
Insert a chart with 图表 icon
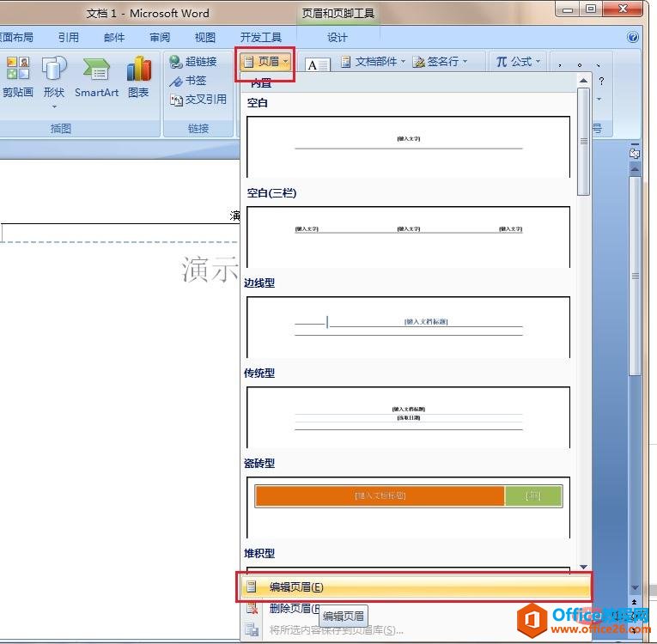138,77
